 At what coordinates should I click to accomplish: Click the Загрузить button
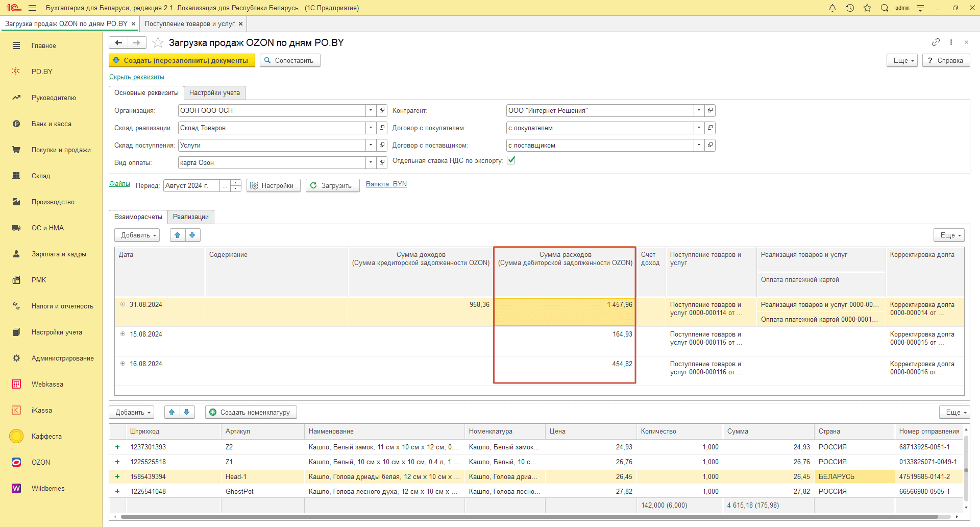(332, 185)
